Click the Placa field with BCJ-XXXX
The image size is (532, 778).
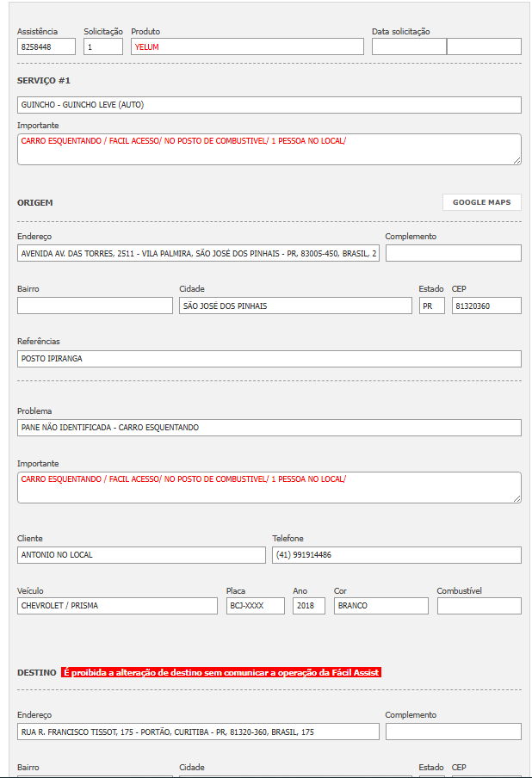(255, 606)
